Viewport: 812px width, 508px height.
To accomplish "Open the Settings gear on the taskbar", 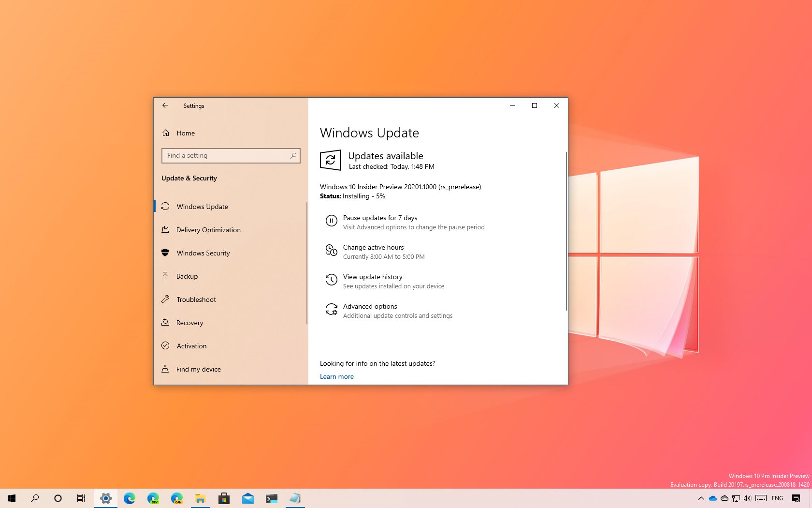I will pos(105,498).
